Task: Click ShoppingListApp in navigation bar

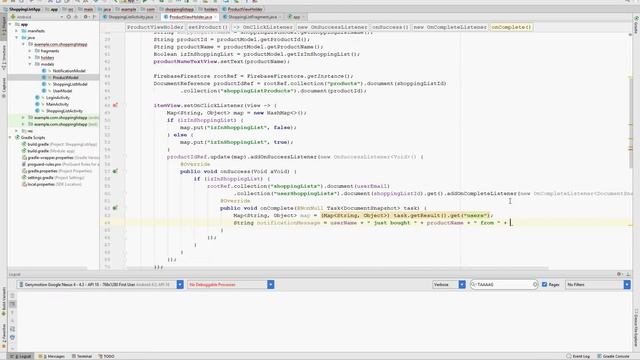Action: [25, 9]
